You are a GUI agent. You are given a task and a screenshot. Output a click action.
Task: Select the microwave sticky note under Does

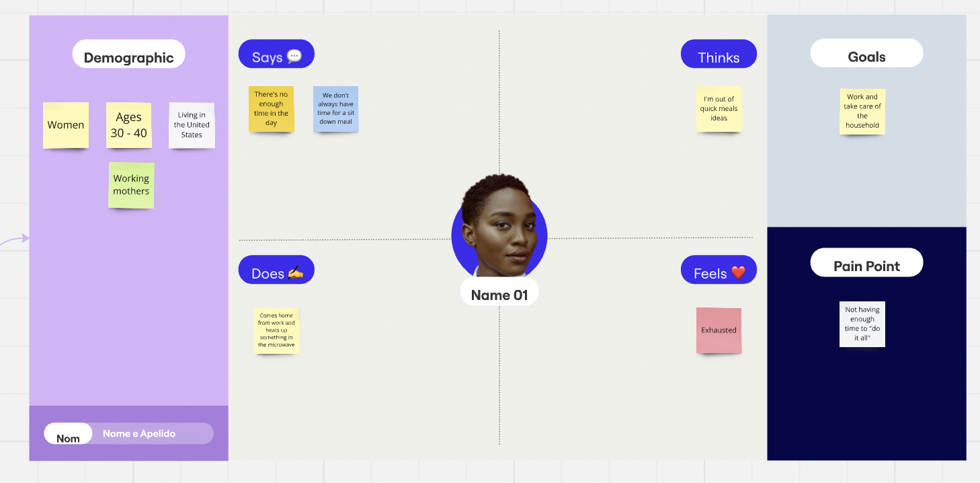point(276,330)
